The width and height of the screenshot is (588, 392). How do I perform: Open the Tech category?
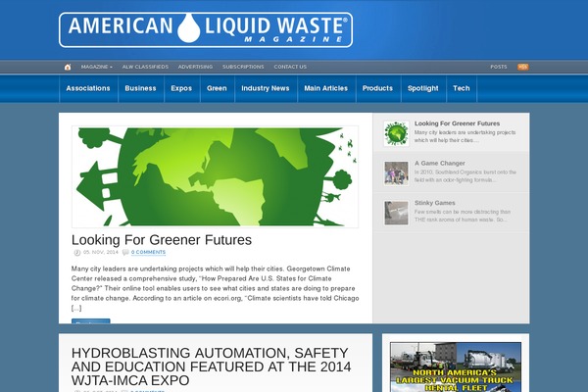pos(462,88)
